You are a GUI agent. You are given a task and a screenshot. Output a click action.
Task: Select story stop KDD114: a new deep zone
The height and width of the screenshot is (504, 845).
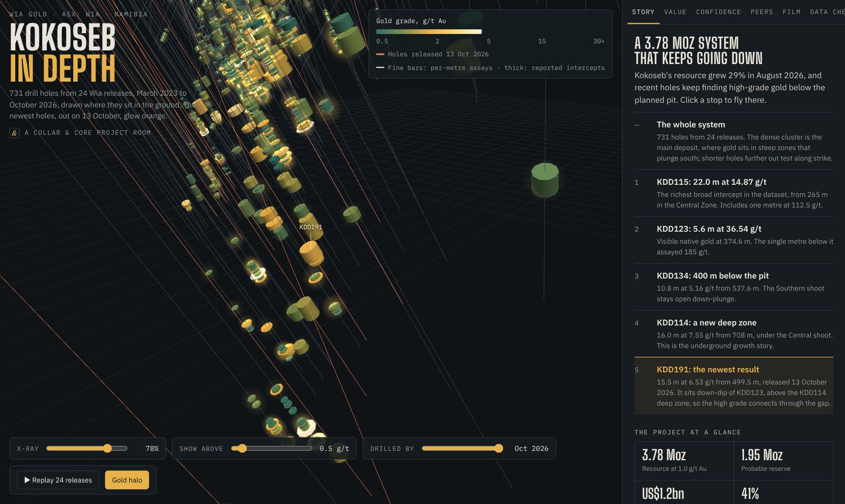(x=734, y=334)
